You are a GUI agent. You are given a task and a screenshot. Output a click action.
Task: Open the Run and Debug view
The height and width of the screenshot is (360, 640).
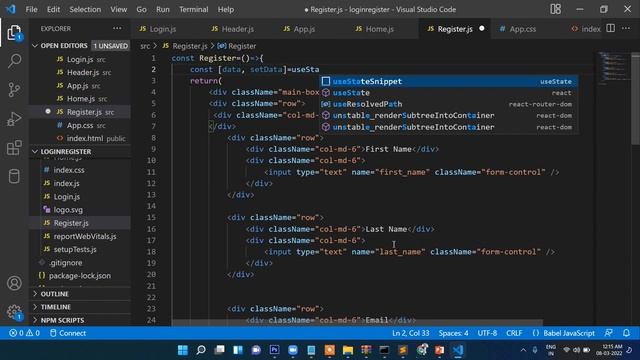[x=14, y=119]
